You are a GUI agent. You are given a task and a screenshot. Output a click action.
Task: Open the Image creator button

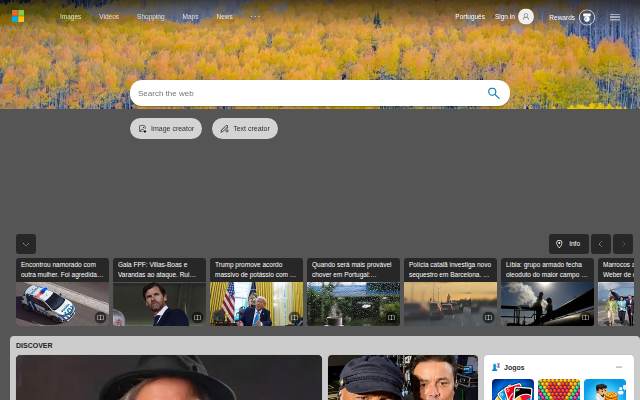click(x=166, y=129)
